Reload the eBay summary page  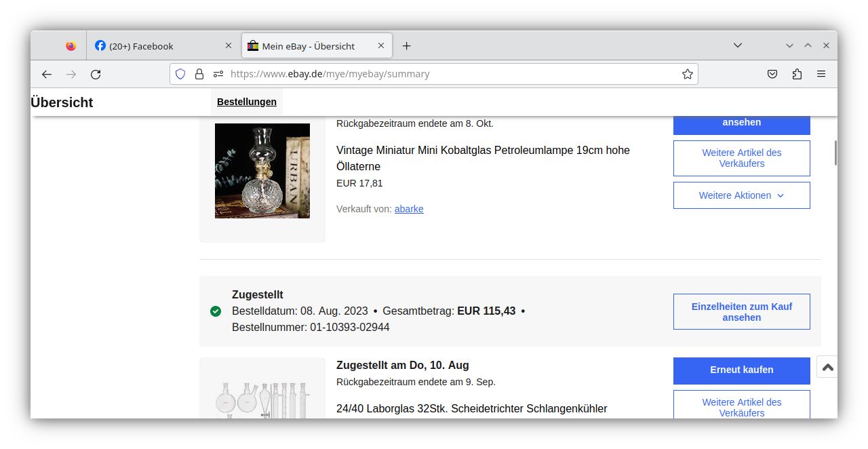(x=95, y=74)
